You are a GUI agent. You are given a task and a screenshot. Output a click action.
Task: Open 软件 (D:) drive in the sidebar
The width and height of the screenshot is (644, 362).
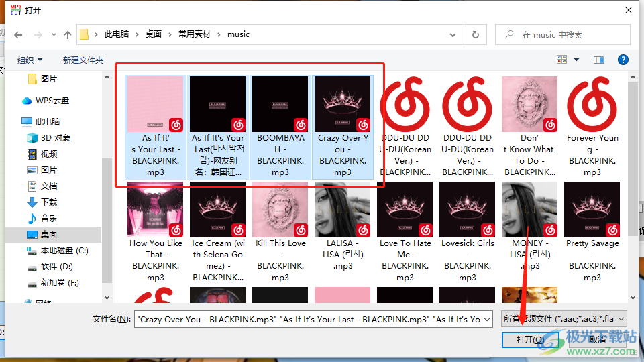[50, 267]
